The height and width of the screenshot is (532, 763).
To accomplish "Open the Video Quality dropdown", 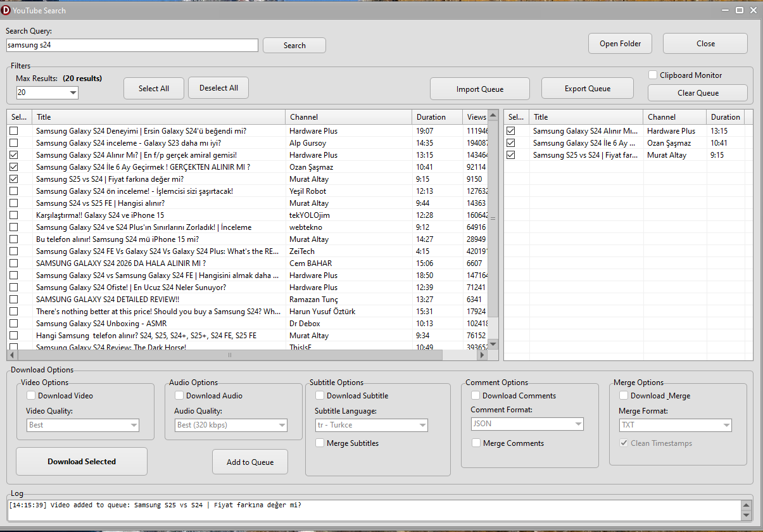I will pyautogui.click(x=82, y=425).
